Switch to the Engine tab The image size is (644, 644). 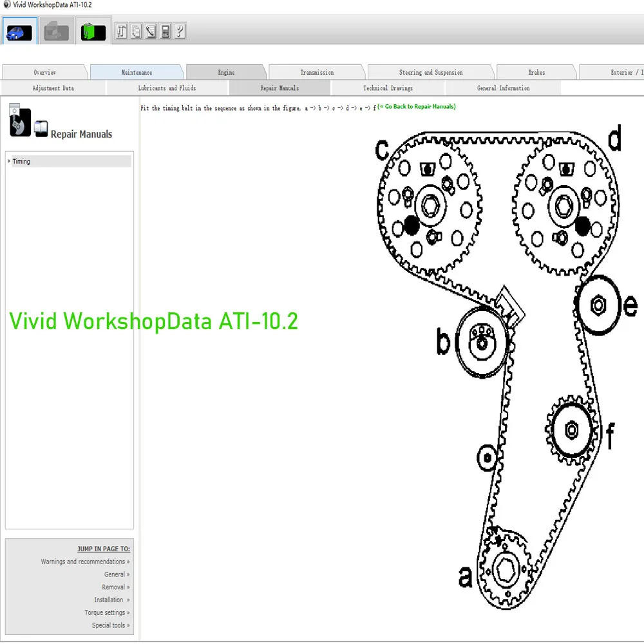coord(226,72)
